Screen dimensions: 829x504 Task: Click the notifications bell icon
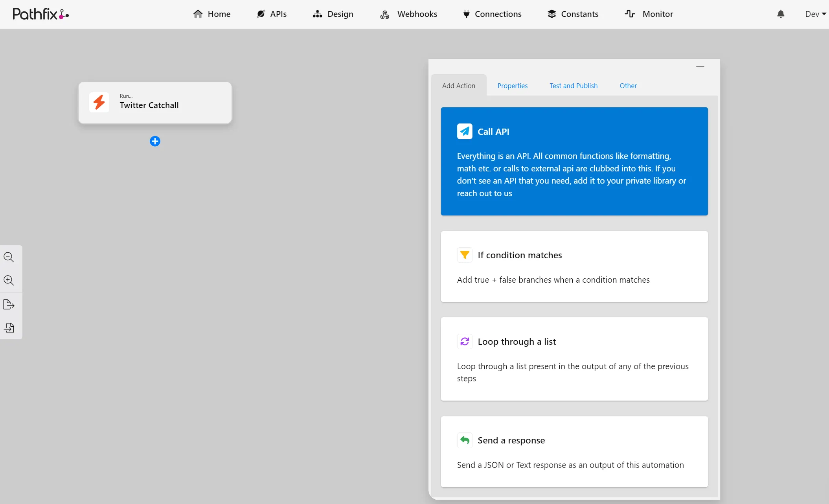point(781,14)
